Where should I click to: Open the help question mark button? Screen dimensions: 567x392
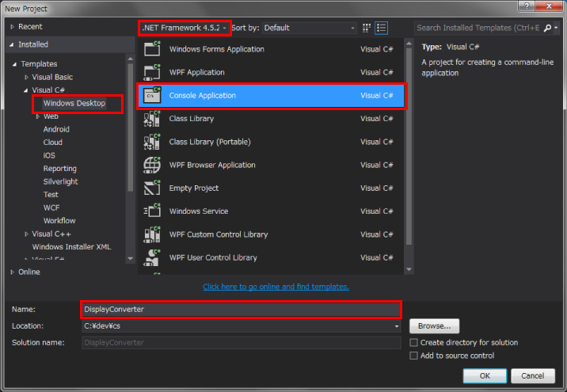tap(527, 6)
